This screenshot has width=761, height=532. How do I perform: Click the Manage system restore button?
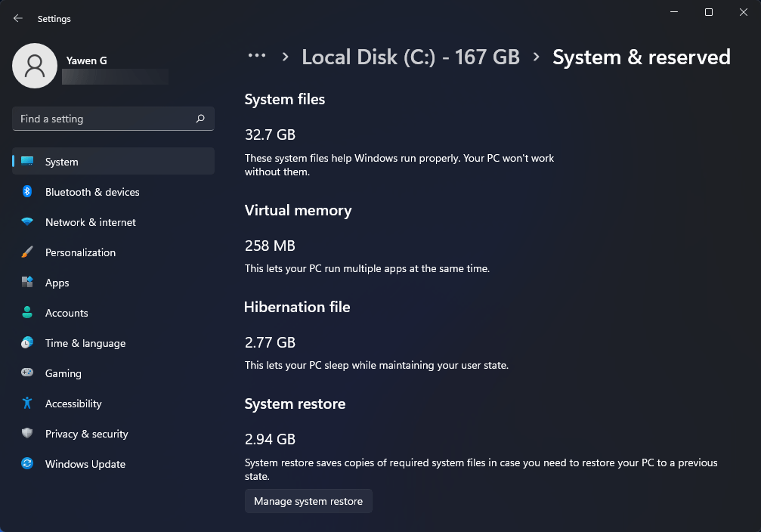pos(308,500)
